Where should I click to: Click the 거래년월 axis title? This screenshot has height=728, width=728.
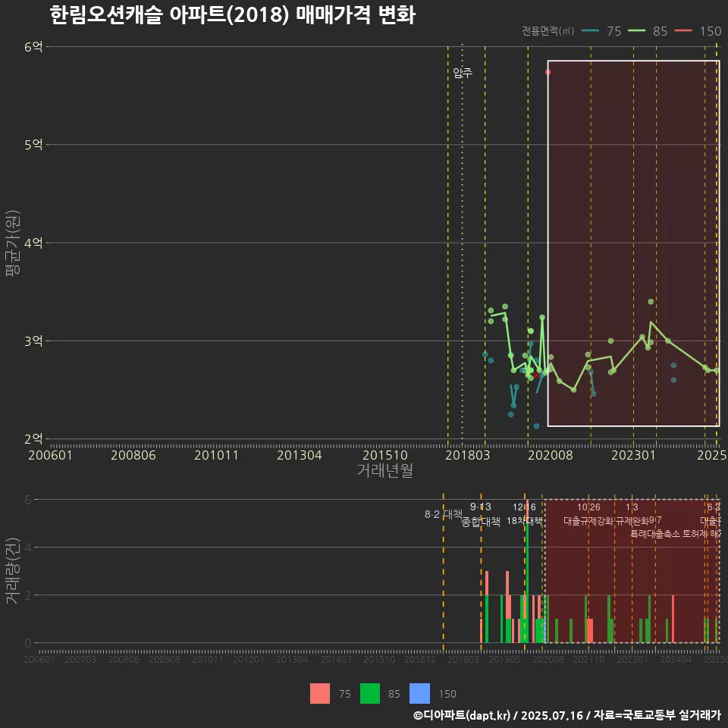[385, 470]
